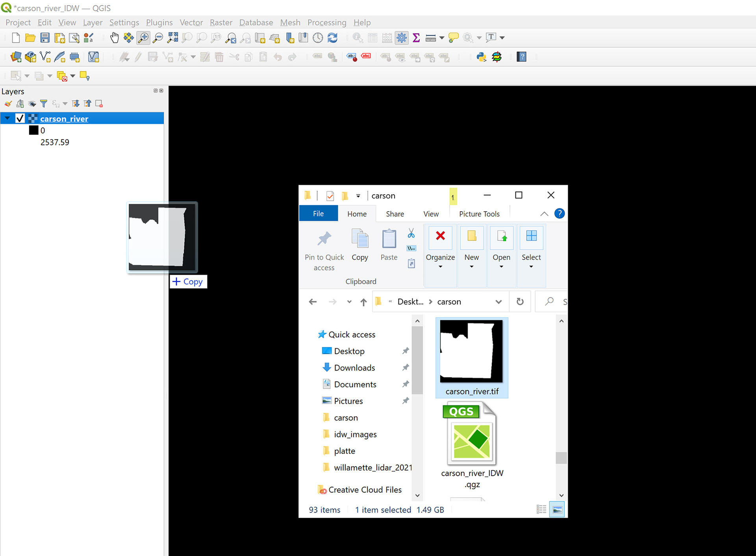Click the Zoom Last icon

(231, 37)
